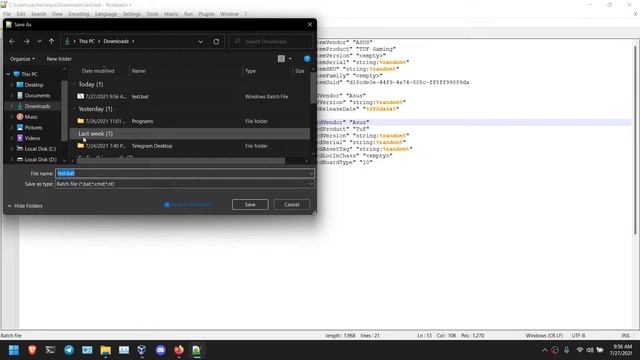Select the test.bat file row

pyautogui.click(x=190, y=97)
